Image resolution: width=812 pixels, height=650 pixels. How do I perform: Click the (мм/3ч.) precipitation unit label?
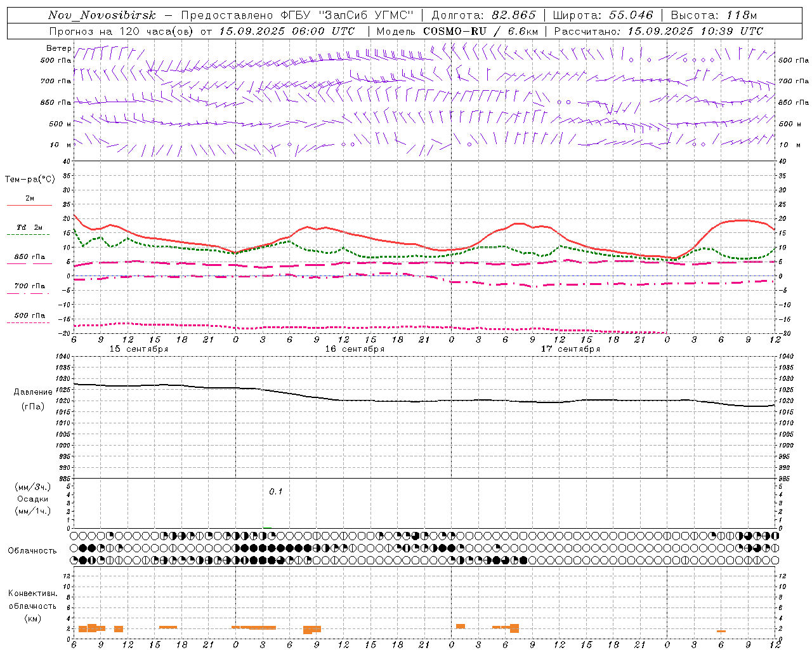point(33,487)
